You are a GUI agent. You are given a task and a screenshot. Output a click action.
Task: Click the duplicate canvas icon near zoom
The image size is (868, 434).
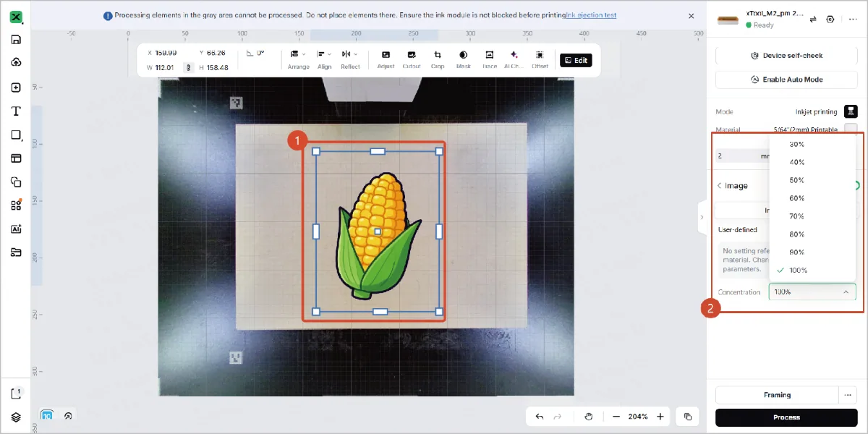pyautogui.click(x=687, y=417)
